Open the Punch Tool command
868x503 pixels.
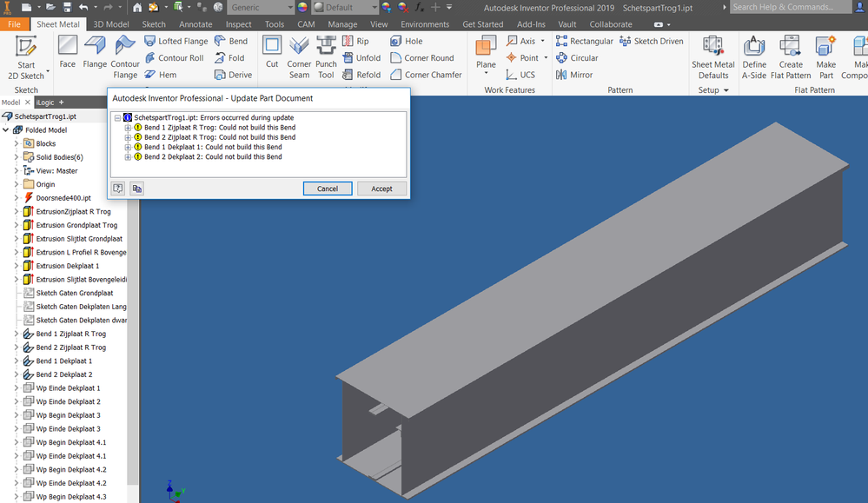pyautogui.click(x=326, y=57)
